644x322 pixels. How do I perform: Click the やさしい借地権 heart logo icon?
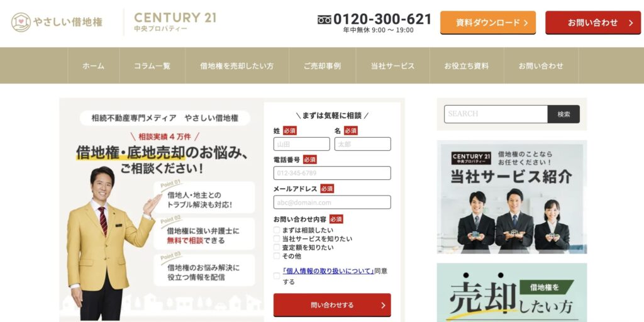pyautogui.click(x=21, y=22)
